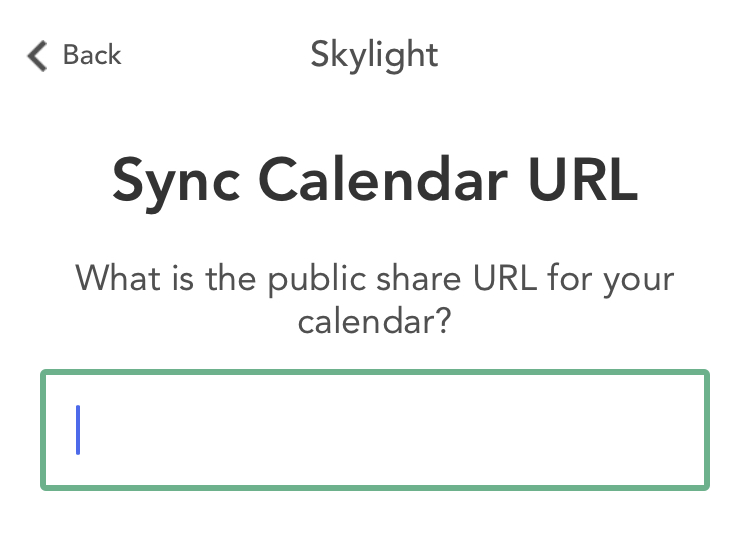Click the back chevron arrow icon
Screen dimensions: 750x543
click(x=38, y=55)
